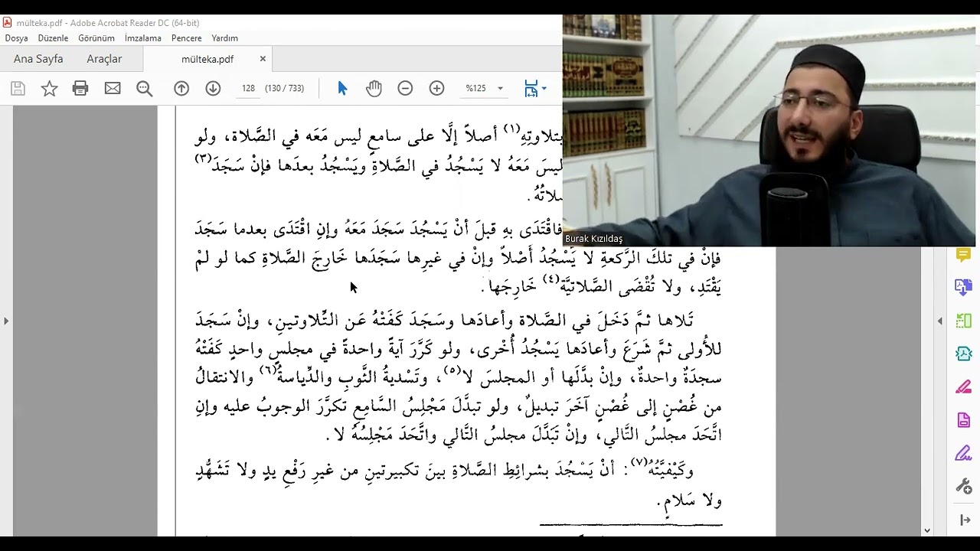The image size is (980, 551).
Task: Click the vertical scrollbar down arrow
Action: tap(927, 530)
